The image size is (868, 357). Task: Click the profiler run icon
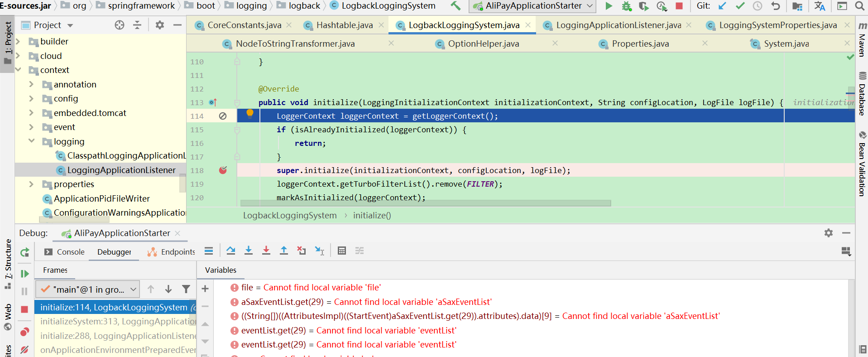(662, 6)
